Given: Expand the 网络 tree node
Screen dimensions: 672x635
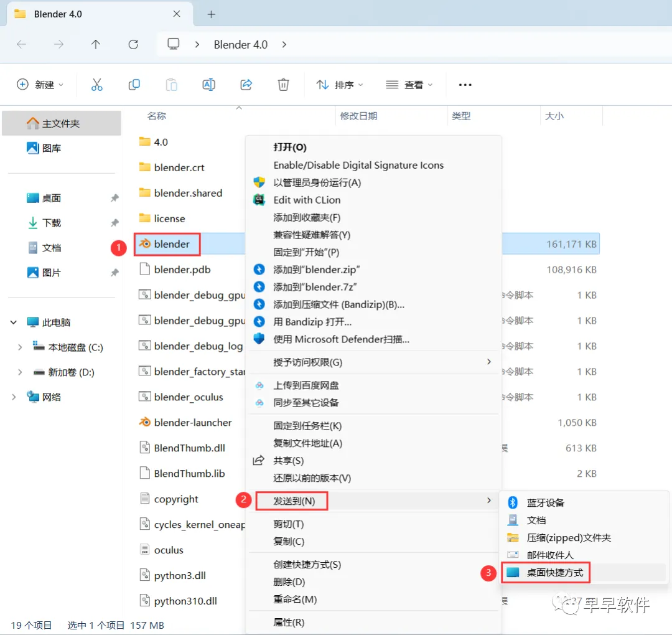Looking at the screenshot, I should tap(14, 397).
